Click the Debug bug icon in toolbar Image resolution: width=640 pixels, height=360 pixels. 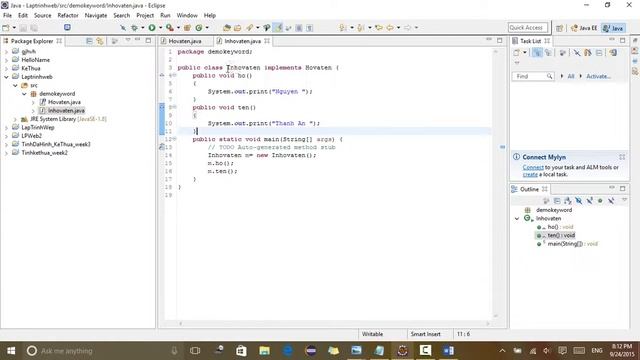pyautogui.click(x=134, y=28)
